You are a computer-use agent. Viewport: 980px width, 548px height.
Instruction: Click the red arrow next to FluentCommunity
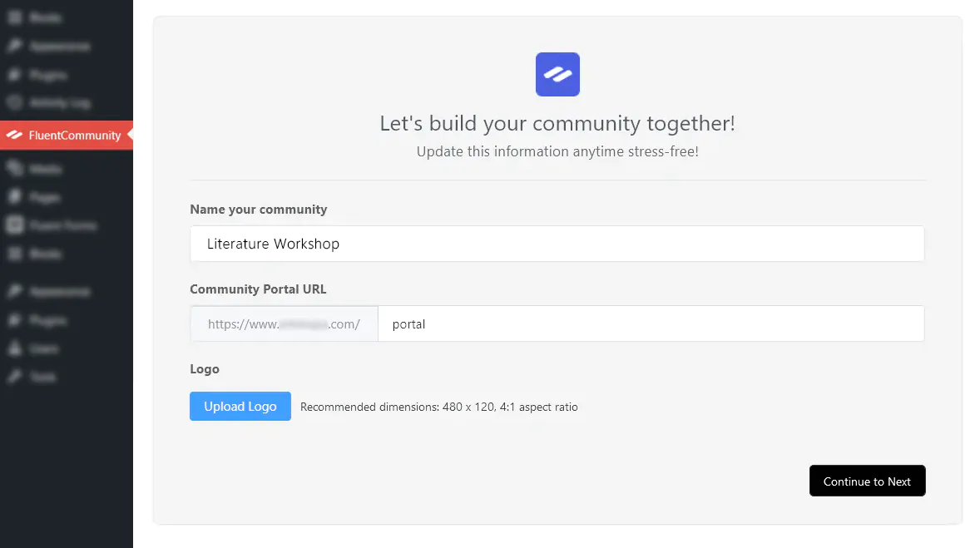pyautogui.click(x=129, y=135)
